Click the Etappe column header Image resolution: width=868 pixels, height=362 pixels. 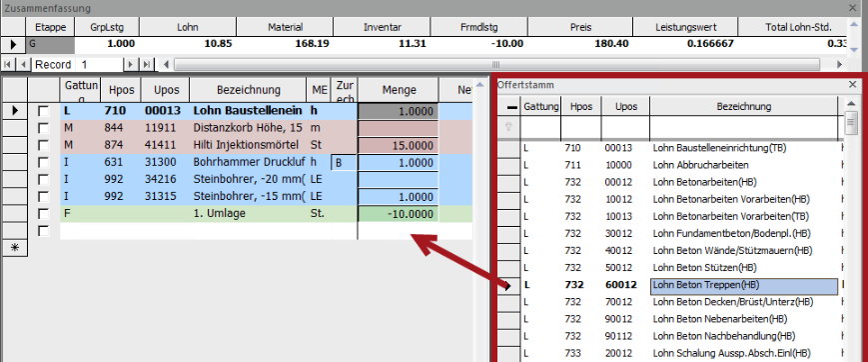pos(50,27)
